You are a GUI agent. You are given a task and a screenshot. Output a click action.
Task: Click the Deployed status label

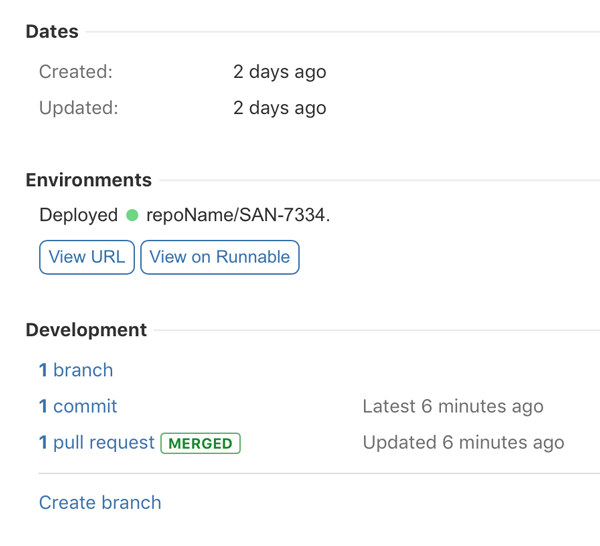(x=79, y=215)
